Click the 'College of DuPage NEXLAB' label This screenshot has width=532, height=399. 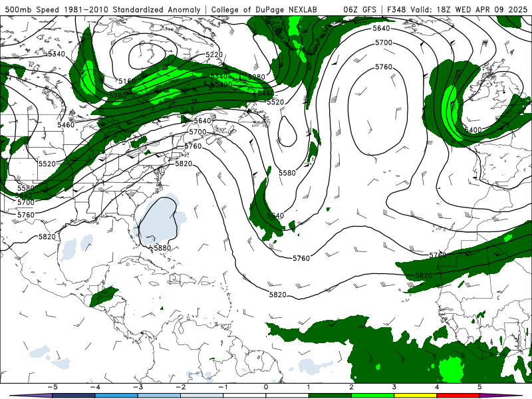[x=264, y=9]
